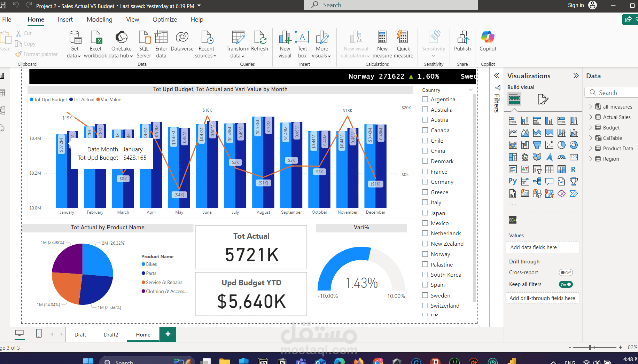The height and width of the screenshot is (364, 638).
Task: Choose the Python visual icon
Action: [512, 181]
